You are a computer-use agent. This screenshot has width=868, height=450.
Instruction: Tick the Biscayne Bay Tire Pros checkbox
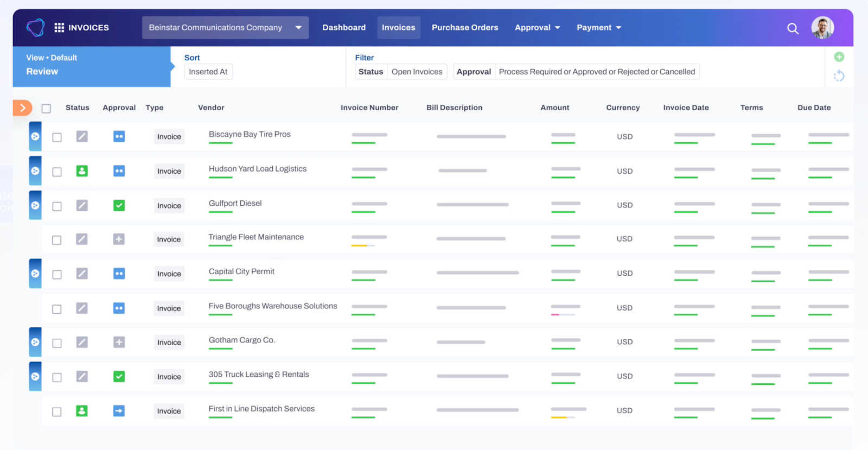(x=57, y=137)
